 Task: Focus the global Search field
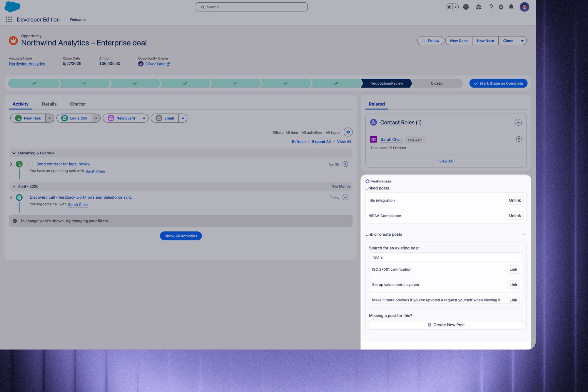tap(252, 7)
